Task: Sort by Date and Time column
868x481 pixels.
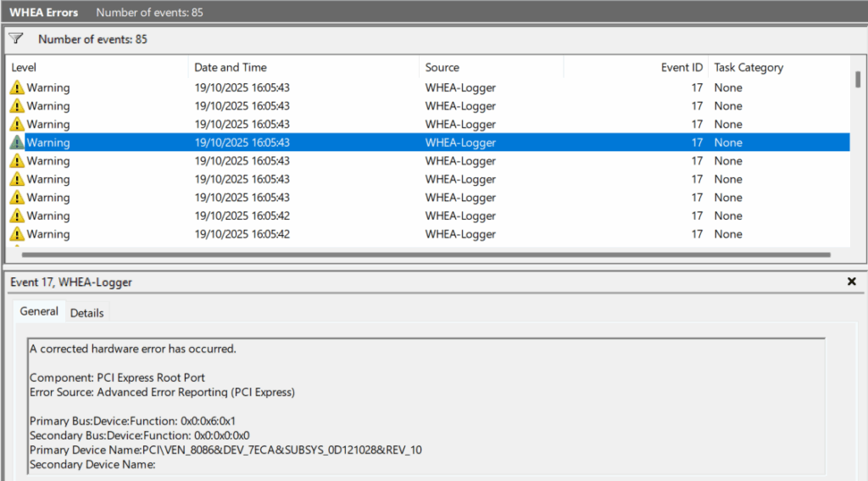Action: point(231,67)
